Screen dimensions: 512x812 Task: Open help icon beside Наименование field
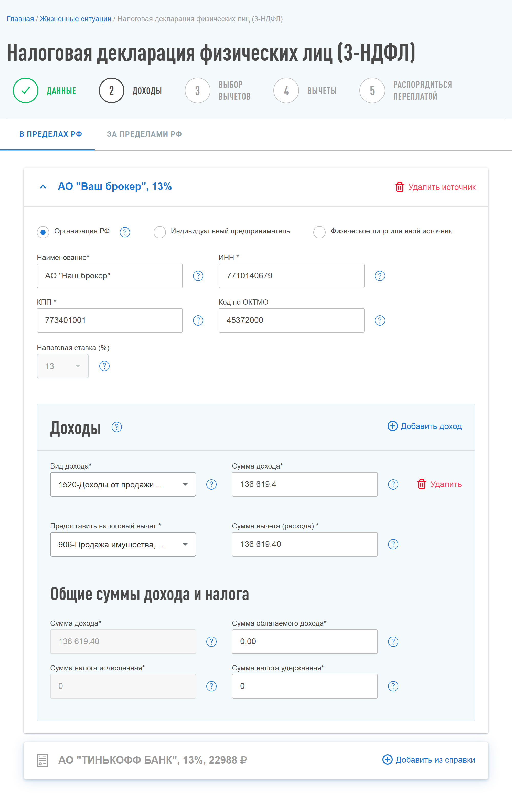coord(198,276)
